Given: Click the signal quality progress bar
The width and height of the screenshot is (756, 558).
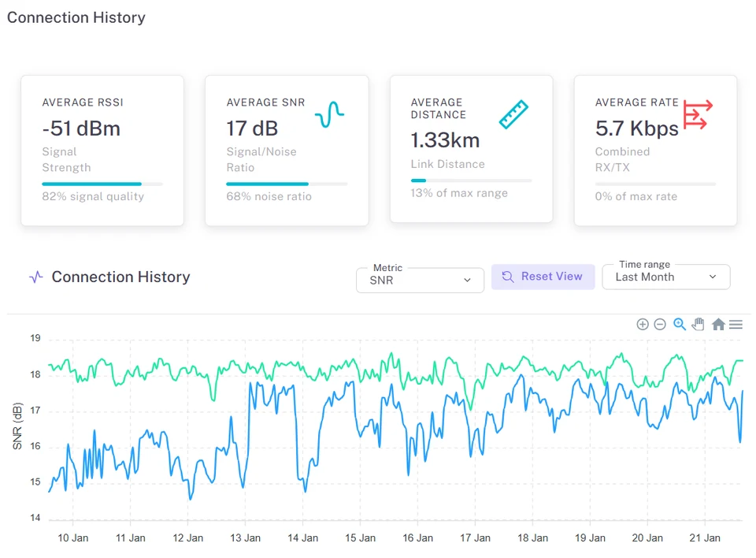Looking at the screenshot, I should tap(102, 184).
